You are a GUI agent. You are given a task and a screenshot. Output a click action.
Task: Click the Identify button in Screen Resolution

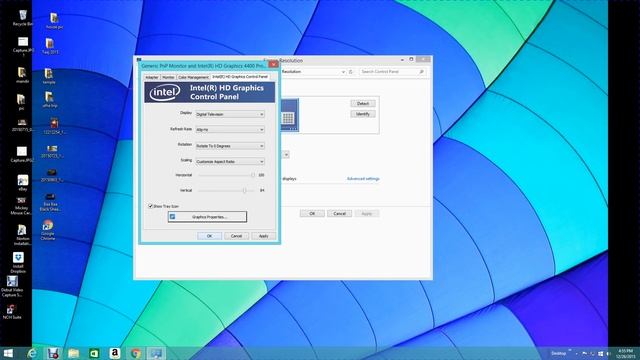point(363,114)
